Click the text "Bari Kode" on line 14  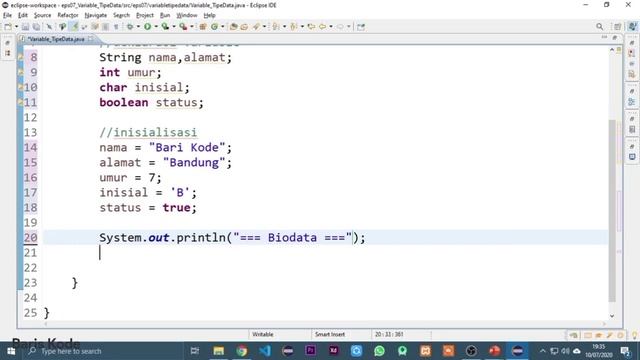[x=187, y=147]
